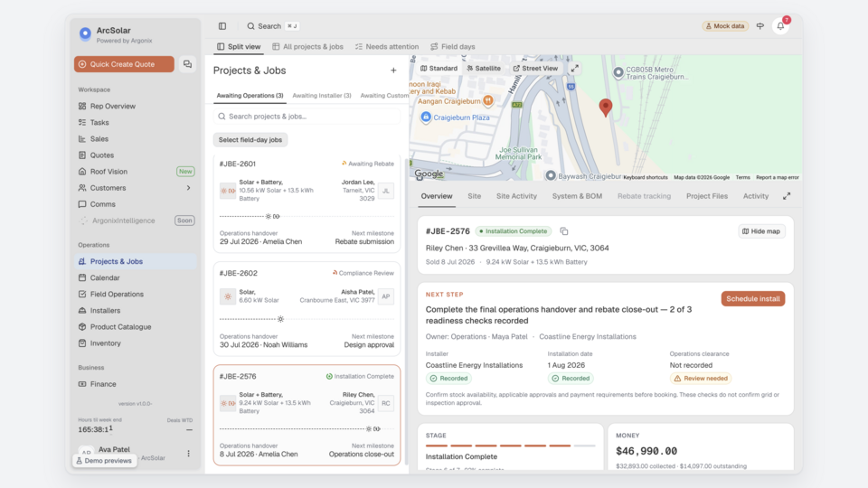Open Report a map error link
The width and height of the screenshot is (868, 488).
pyautogui.click(x=778, y=178)
